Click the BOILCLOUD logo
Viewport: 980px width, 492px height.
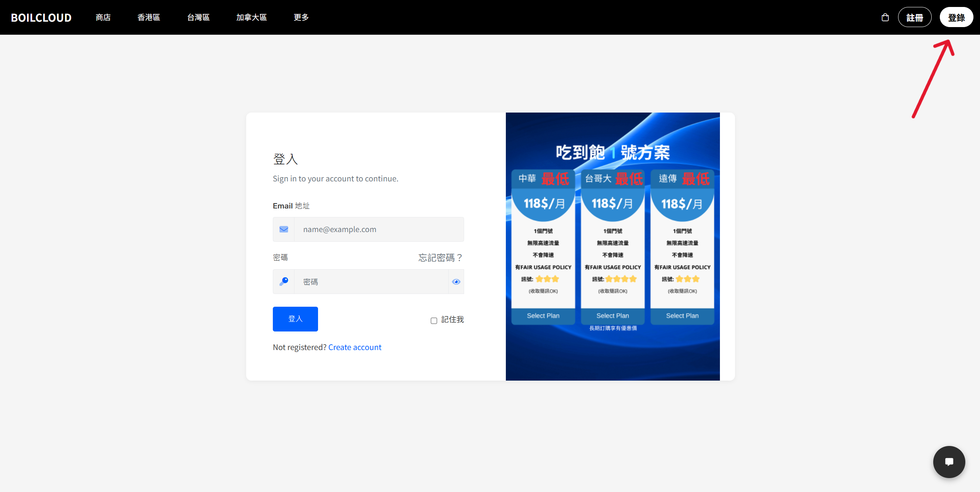pyautogui.click(x=41, y=17)
